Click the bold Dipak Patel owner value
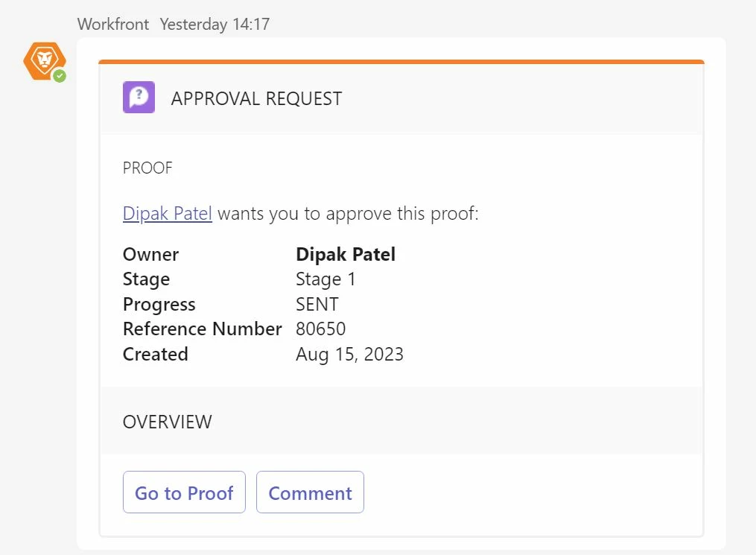 pyautogui.click(x=346, y=254)
